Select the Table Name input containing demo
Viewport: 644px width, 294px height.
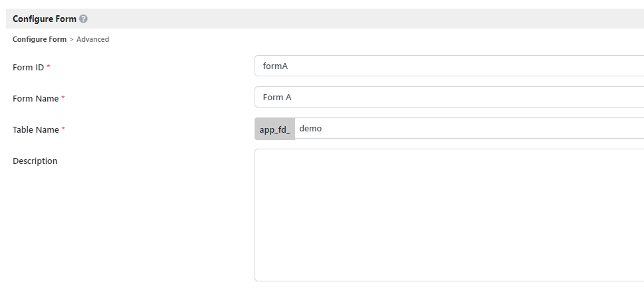[x=469, y=128]
